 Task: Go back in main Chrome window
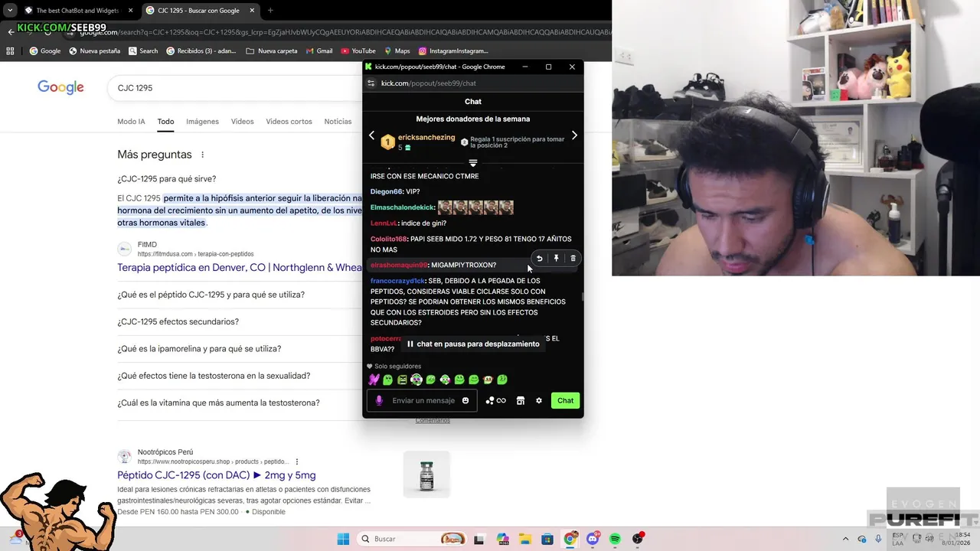pos(11,32)
